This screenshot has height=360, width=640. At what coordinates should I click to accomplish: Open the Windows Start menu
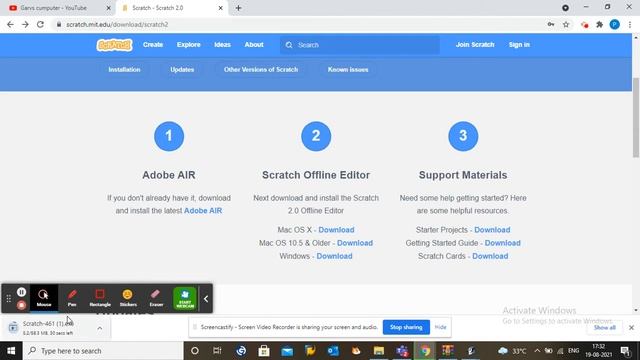coord(11,351)
